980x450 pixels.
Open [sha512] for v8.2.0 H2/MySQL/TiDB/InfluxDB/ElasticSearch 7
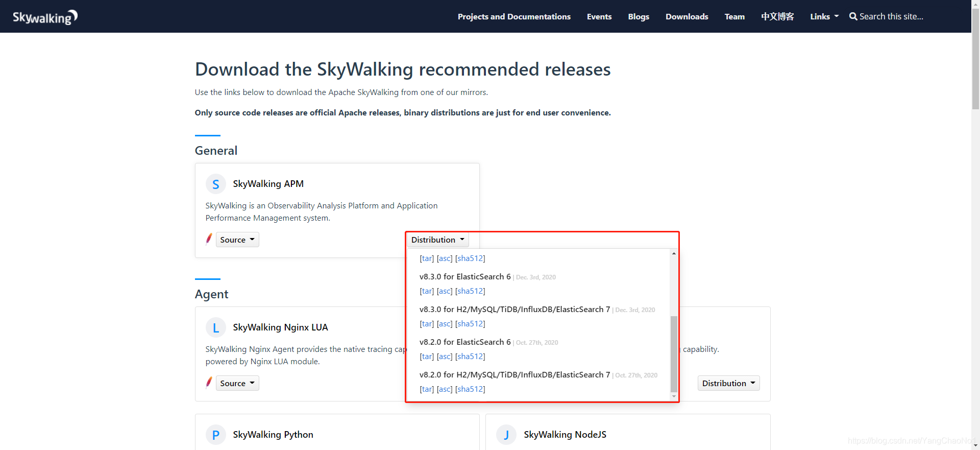click(x=470, y=389)
